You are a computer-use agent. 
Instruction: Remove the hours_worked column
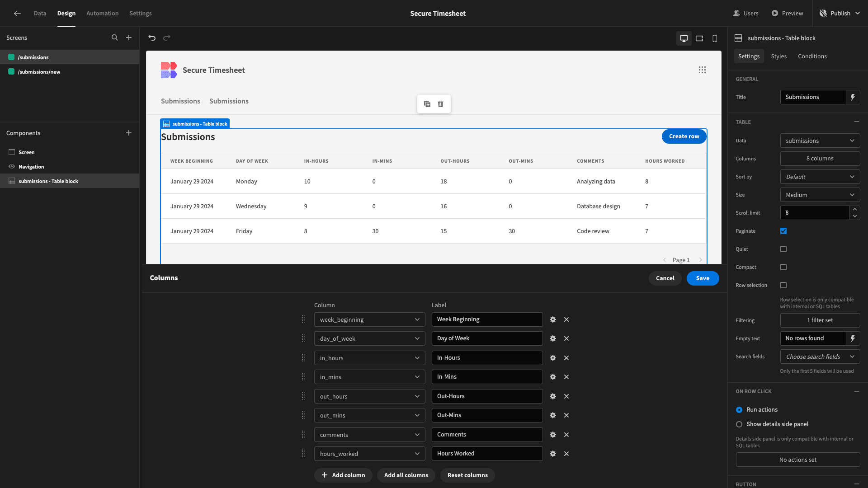(566, 454)
